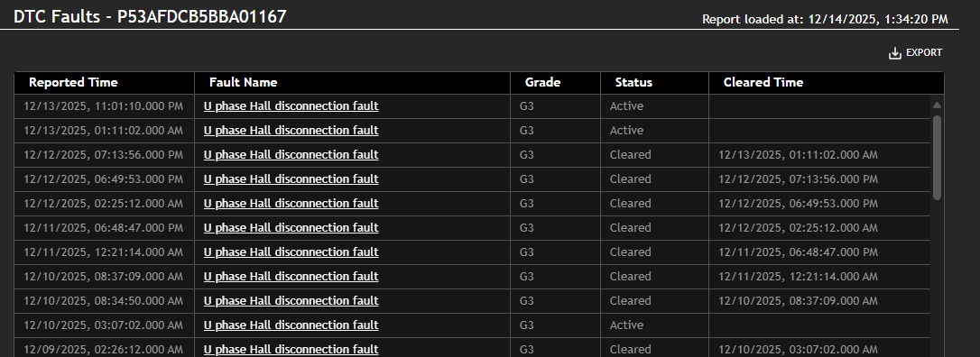Viewport: 980px width, 357px height.
Task: Open fault link reported 12/10/2025 08:37:09 AM
Action: (291, 277)
